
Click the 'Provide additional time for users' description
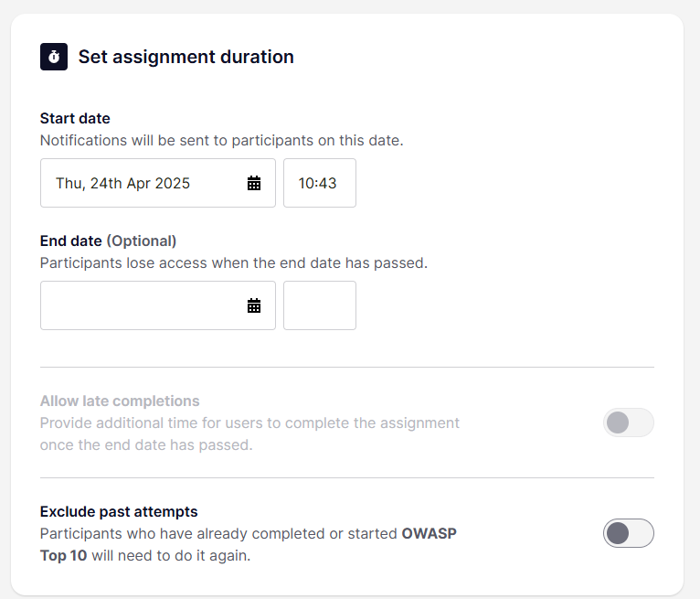[249, 423]
